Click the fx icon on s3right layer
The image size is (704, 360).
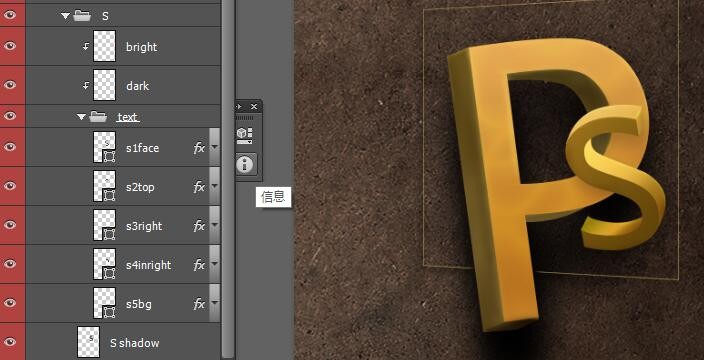(x=199, y=226)
